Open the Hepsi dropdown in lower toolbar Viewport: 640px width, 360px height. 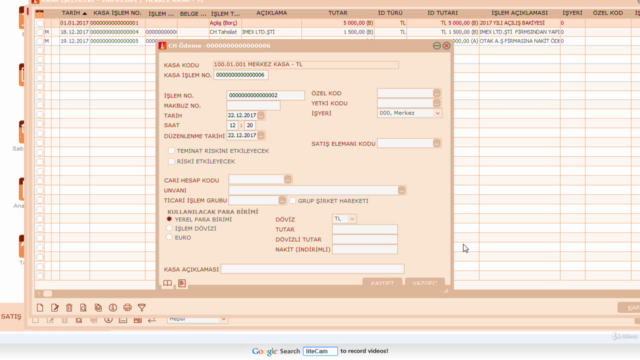click(197, 319)
